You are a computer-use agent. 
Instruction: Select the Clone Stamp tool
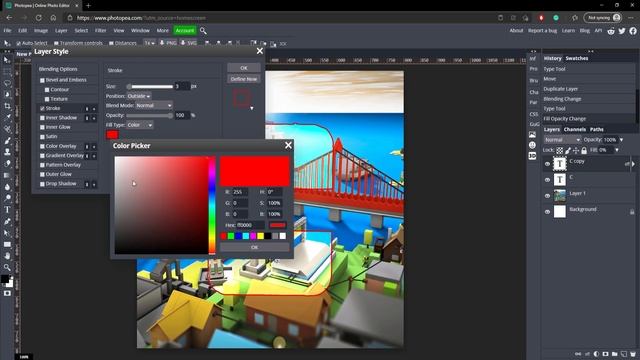[x=7, y=152]
